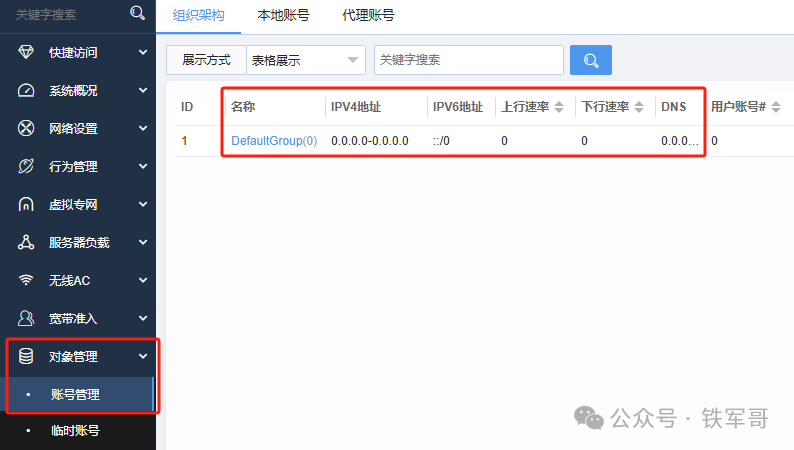Focus the main 关键字搜索 input field
Image resolution: width=794 pixels, height=450 pixels.
click(x=468, y=60)
